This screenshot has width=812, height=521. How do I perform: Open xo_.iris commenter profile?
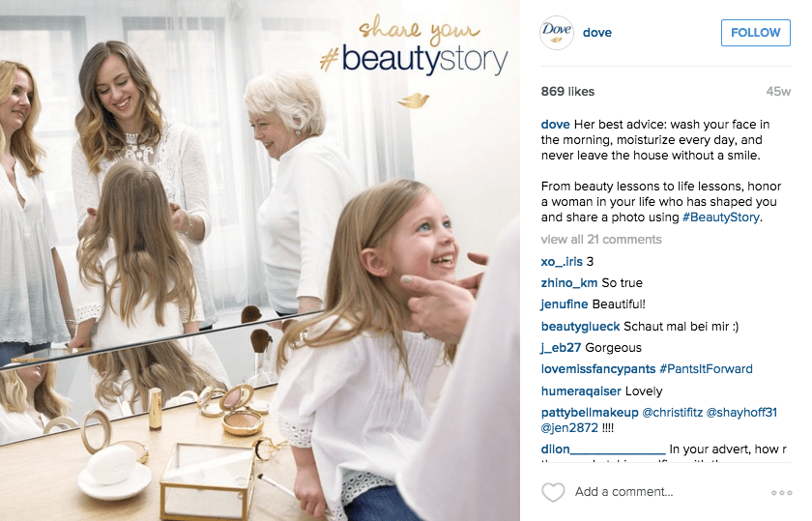(x=562, y=262)
